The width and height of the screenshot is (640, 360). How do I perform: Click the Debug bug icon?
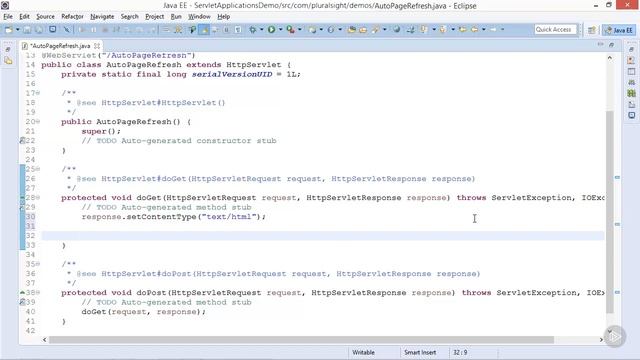point(253,30)
